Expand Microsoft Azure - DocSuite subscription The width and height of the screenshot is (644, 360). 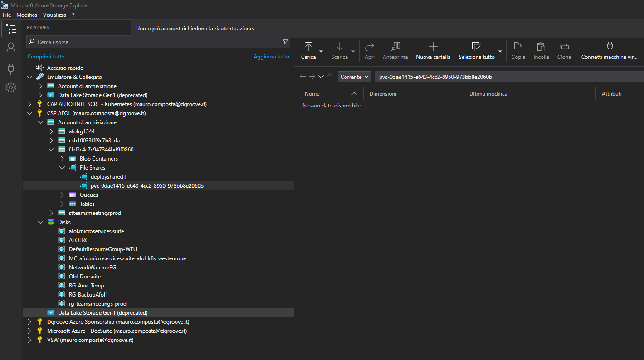pyautogui.click(x=29, y=331)
